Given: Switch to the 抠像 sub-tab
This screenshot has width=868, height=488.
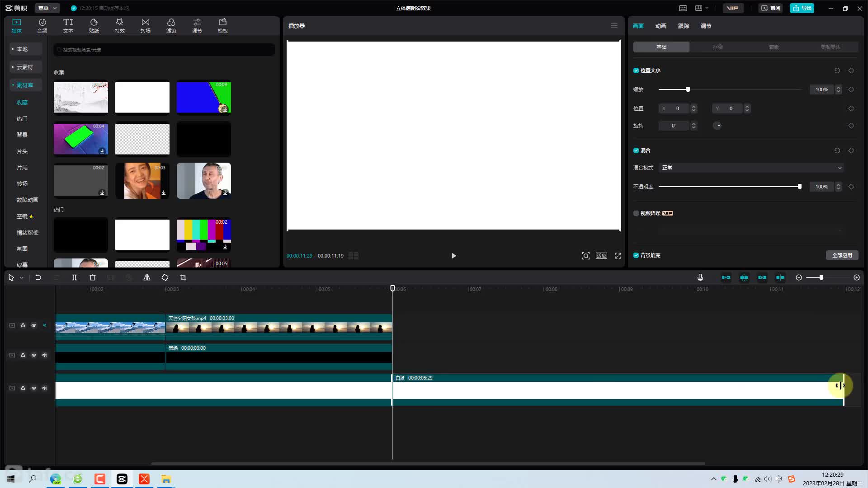Looking at the screenshot, I should click(717, 47).
